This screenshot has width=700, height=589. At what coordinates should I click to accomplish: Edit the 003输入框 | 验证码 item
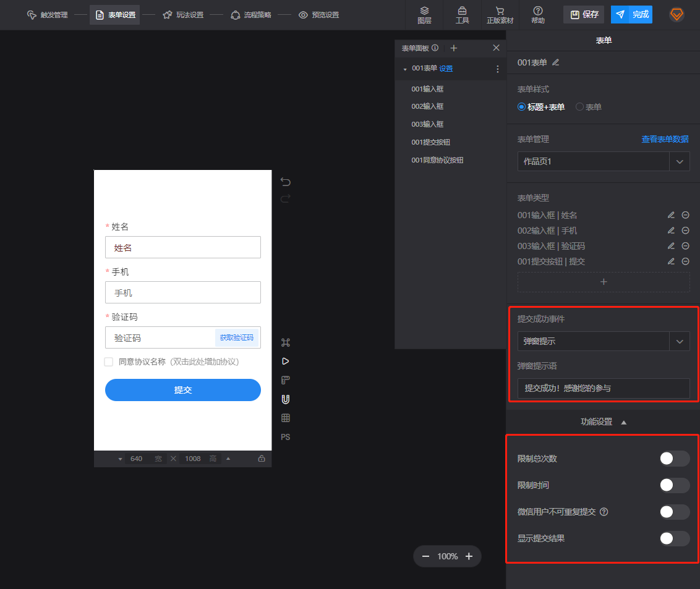tap(671, 246)
